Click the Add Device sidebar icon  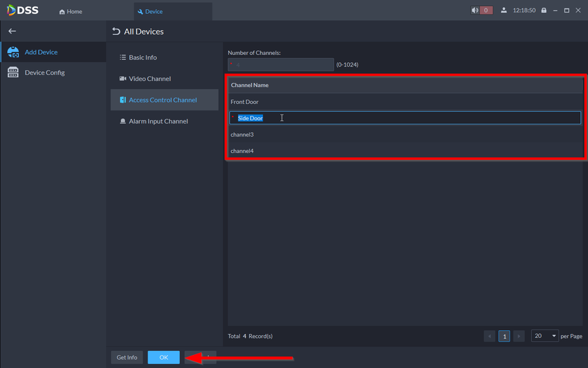pos(13,52)
